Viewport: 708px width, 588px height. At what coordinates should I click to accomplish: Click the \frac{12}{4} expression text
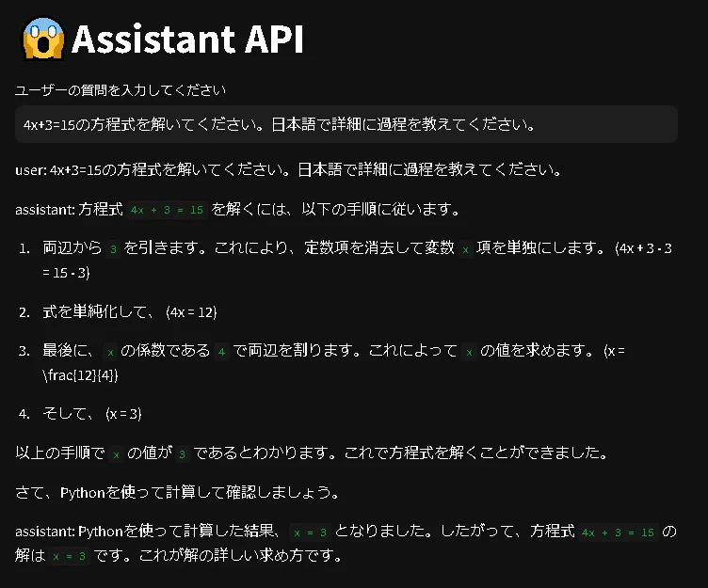pos(80,375)
